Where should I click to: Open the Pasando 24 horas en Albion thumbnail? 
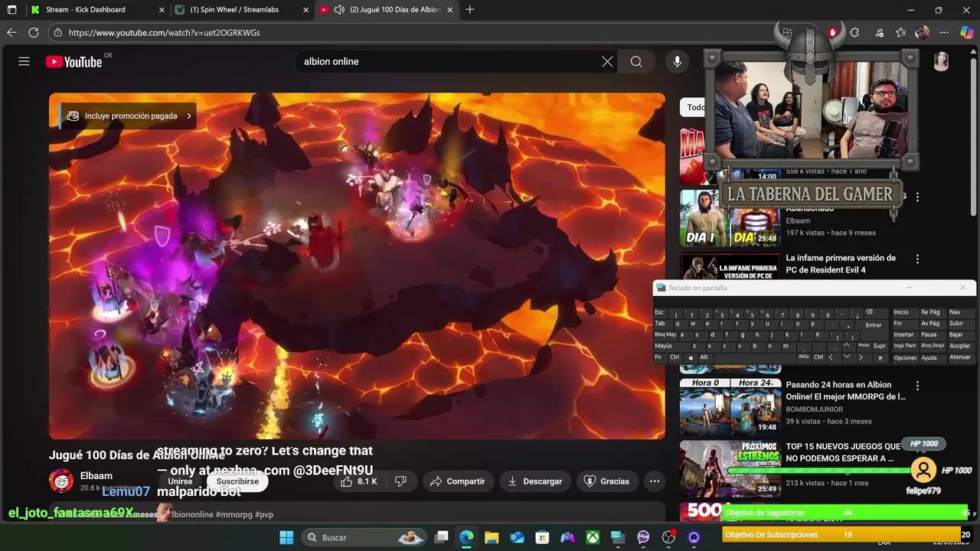pyautogui.click(x=730, y=406)
